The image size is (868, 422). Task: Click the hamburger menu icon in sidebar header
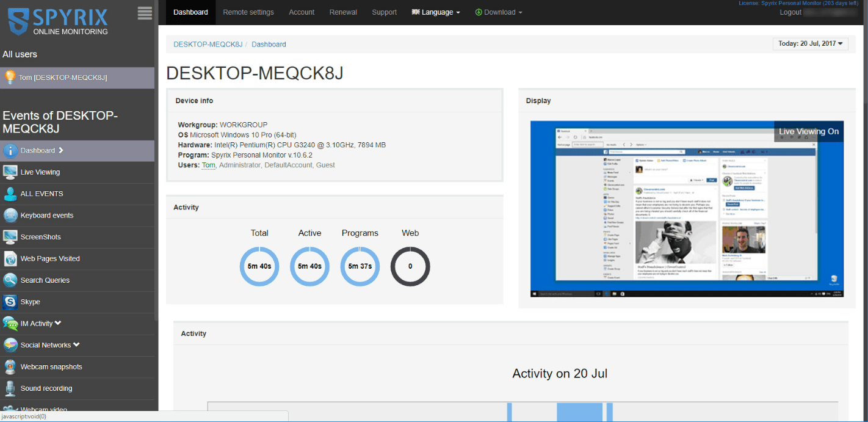pyautogui.click(x=145, y=13)
